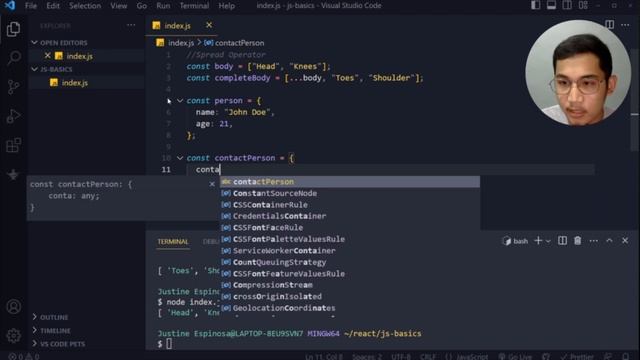Kill terminal with trash icon
Screen dimensions: 640x360
pos(578,241)
